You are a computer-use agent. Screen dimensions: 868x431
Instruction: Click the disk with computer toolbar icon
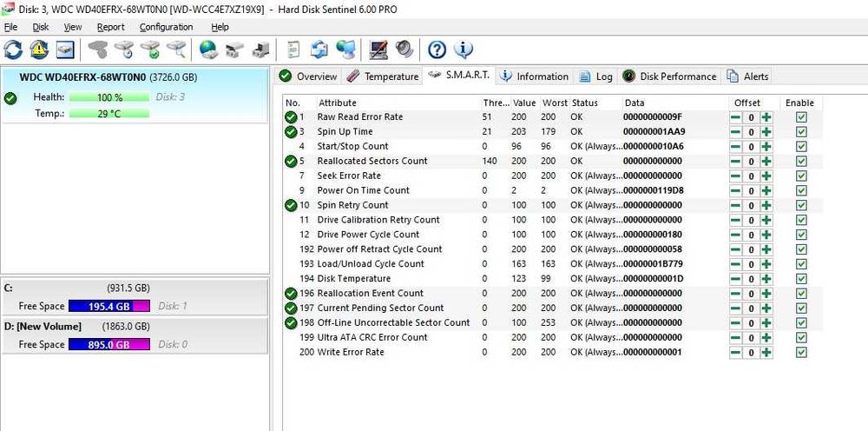click(260, 50)
